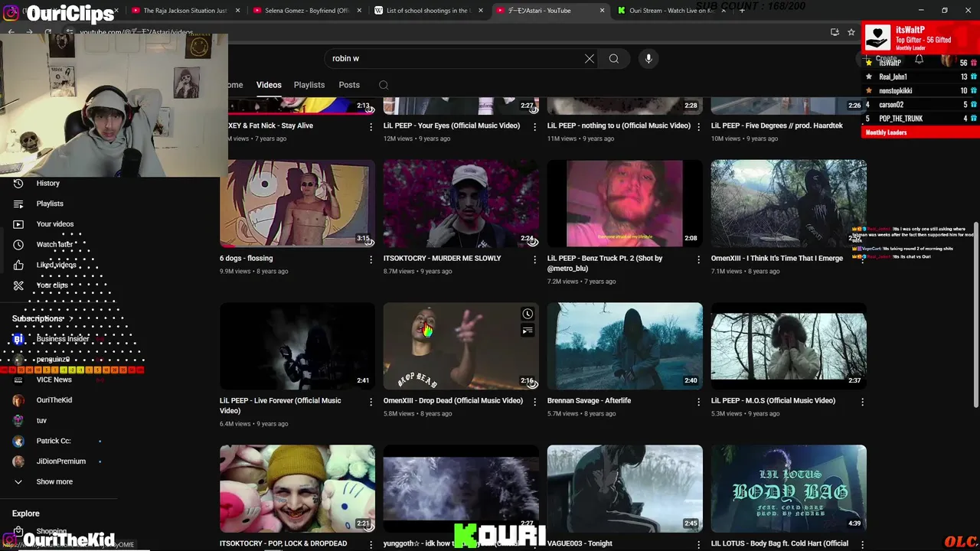The height and width of the screenshot is (551, 980).
Task: Open notifications bell icon
Action: tap(919, 59)
